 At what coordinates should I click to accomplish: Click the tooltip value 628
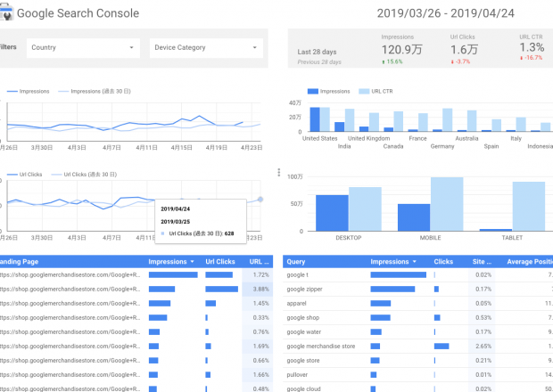pos(229,233)
